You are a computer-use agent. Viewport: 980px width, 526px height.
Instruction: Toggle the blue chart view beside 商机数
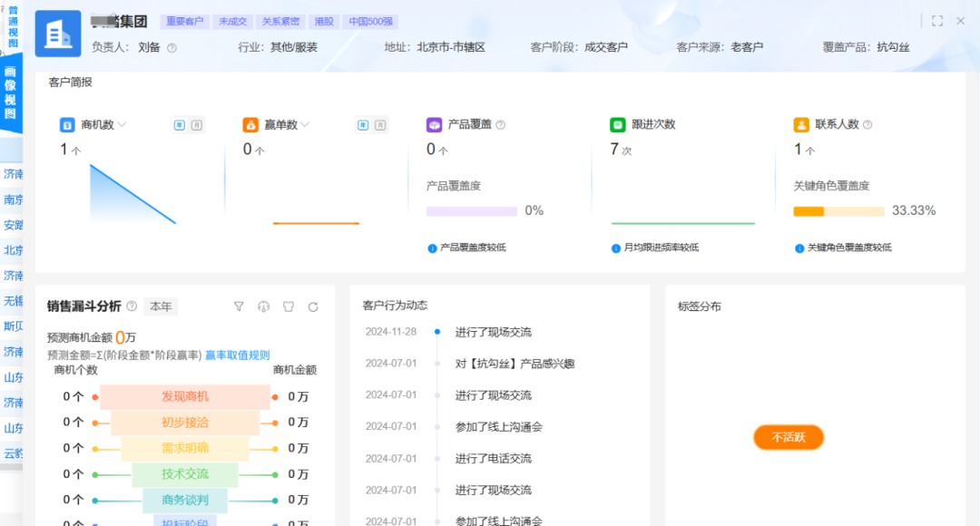point(179,124)
